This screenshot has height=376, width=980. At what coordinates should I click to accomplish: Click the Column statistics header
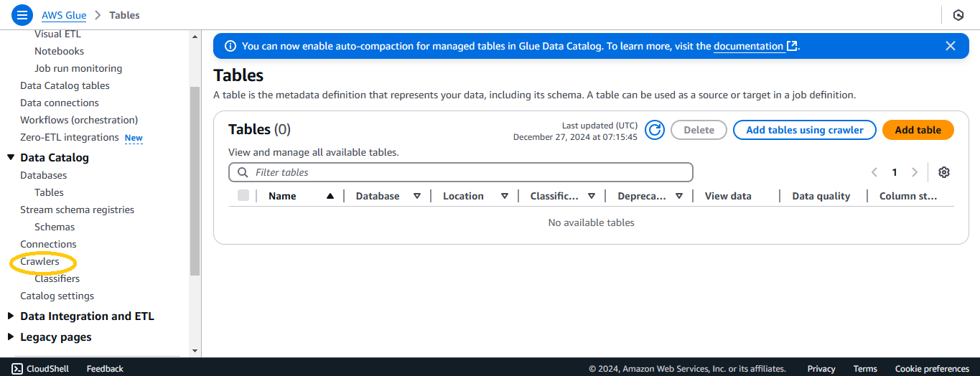[x=907, y=196]
